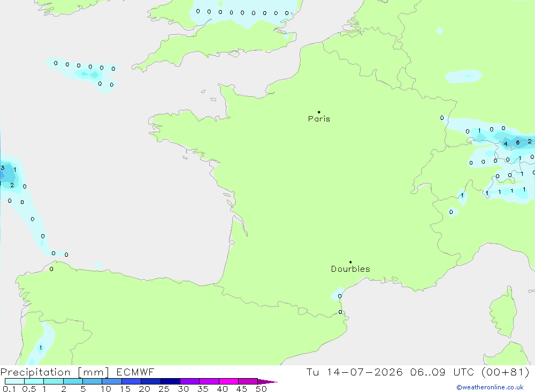Click the 20–25 mm dark blue legend swatch

coord(150,381)
